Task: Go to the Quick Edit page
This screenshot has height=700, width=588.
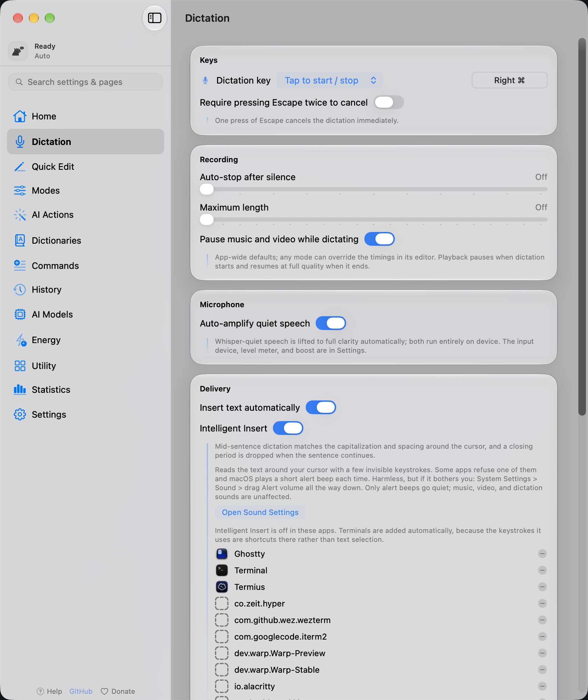Action: [86, 167]
